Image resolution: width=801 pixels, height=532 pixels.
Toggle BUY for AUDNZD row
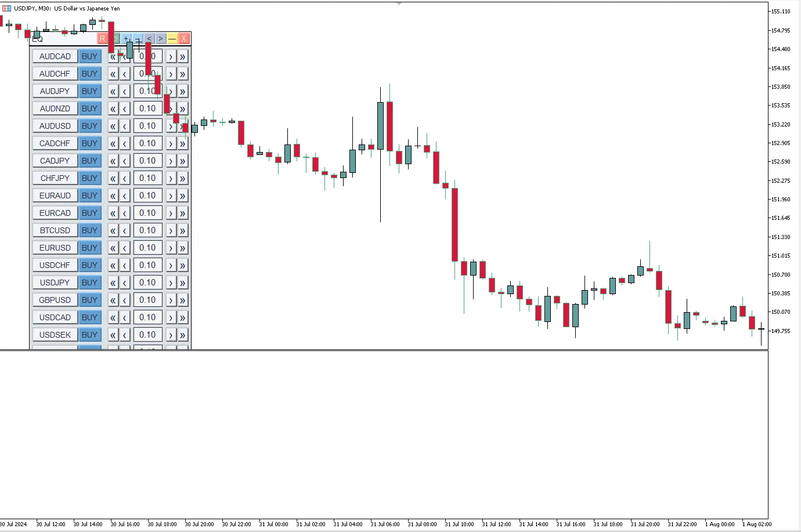[x=89, y=108]
